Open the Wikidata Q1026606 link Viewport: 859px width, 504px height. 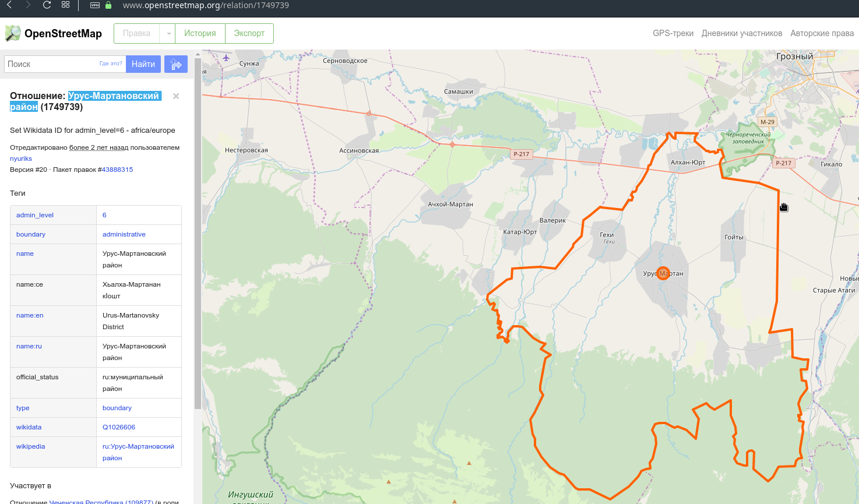[119, 427]
